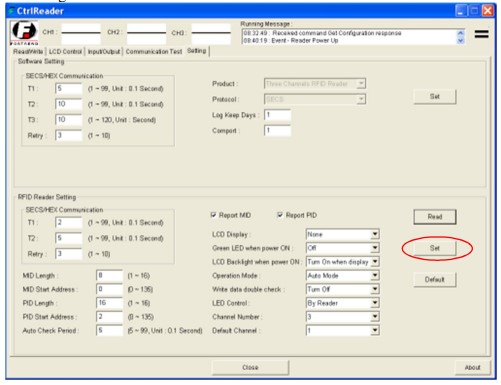Screen dimensions: 501x385
Task: Switch to the Input/Output tab
Action: point(104,52)
